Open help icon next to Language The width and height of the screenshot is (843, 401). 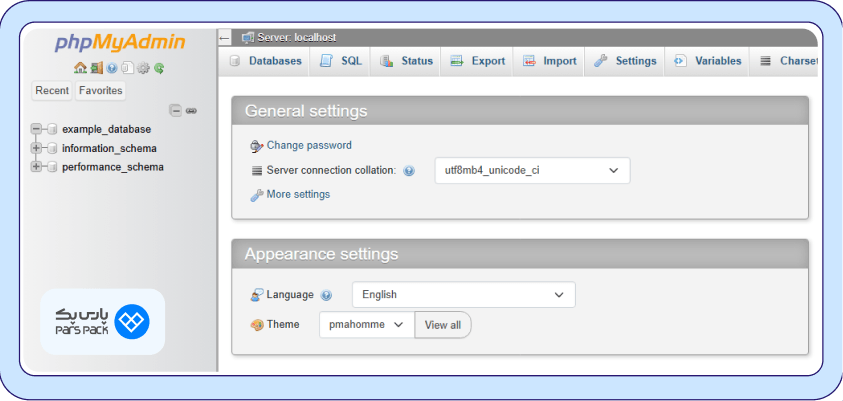point(326,295)
